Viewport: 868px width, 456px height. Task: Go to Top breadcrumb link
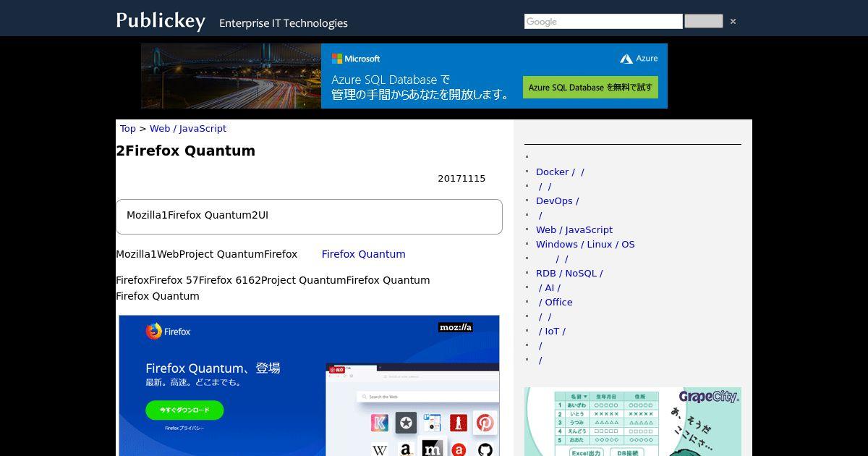click(x=128, y=128)
